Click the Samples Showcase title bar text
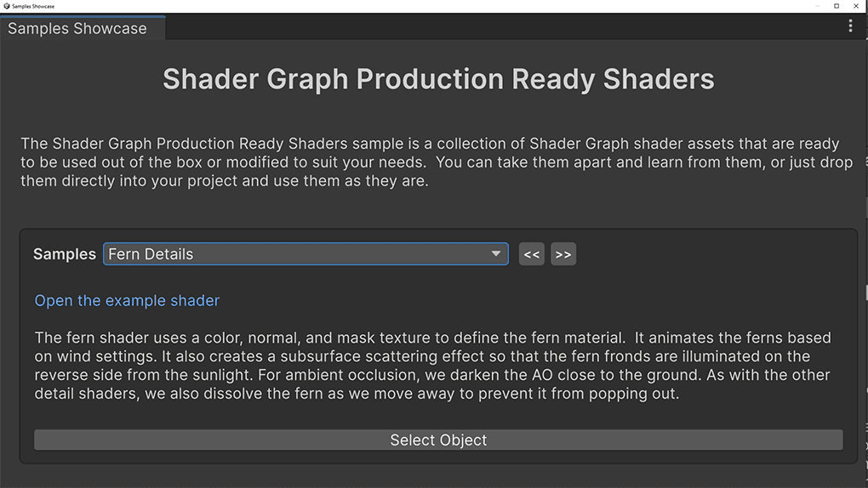868x488 pixels. (32, 6)
